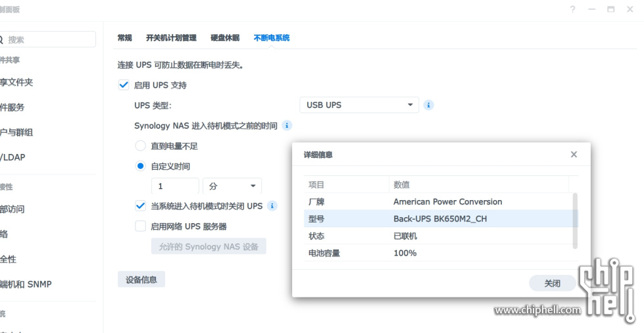Screen dimensions: 644x333
Task: Click the 100% battery value
Action: (x=405, y=253)
